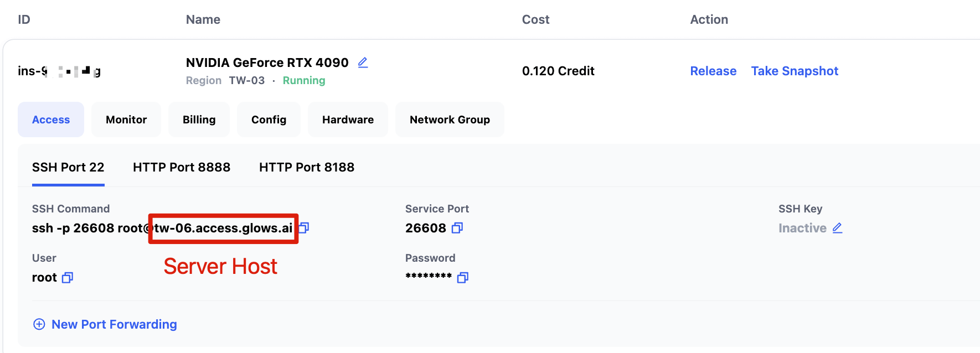This screenshot has width=980, height=353.
Task: Edit the inactive SSH Key setting
Action: [837, 228]
